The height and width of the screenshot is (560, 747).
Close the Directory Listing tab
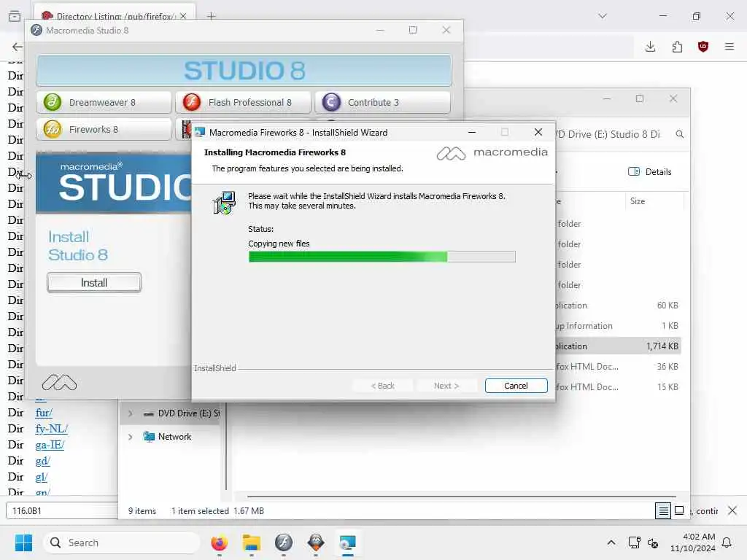[x=183, y=16]
